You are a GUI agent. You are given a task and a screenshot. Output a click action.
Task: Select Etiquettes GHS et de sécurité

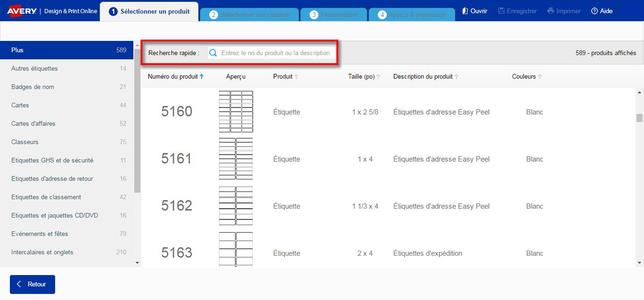[x=67, y=160]
